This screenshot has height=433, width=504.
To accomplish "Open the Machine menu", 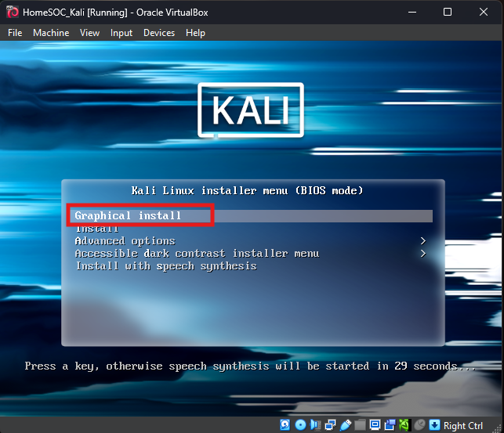I will tap(51, 33).
